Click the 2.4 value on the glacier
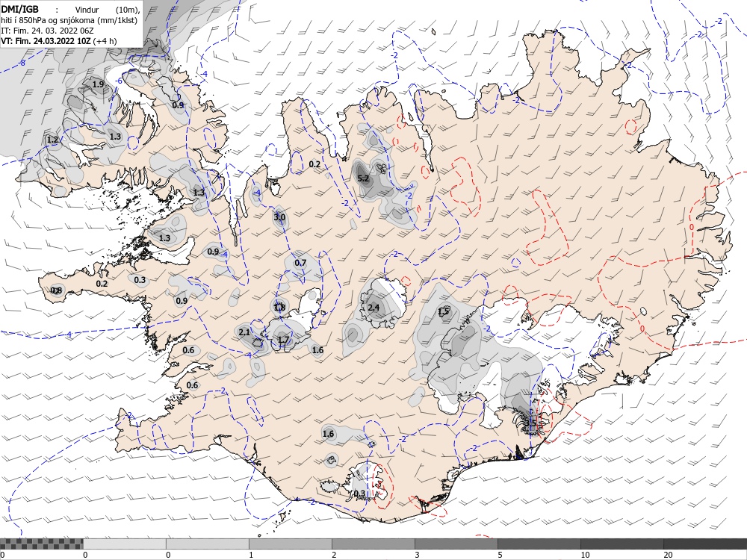 pos(373,308)
